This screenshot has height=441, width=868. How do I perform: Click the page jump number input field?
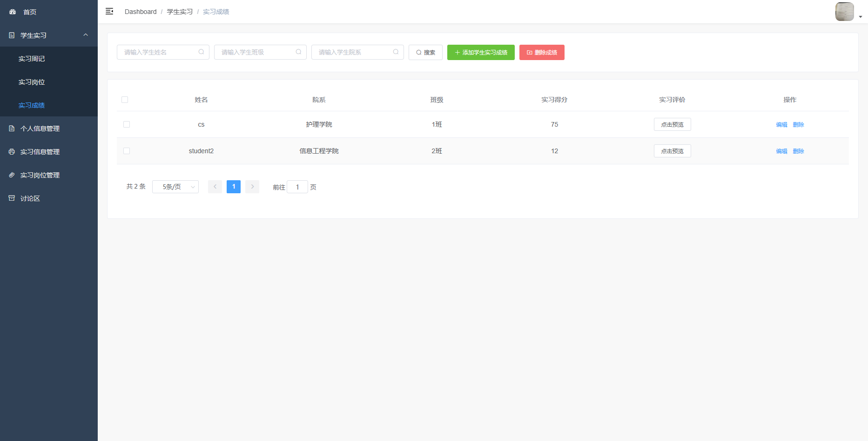[x=297, y=187]
